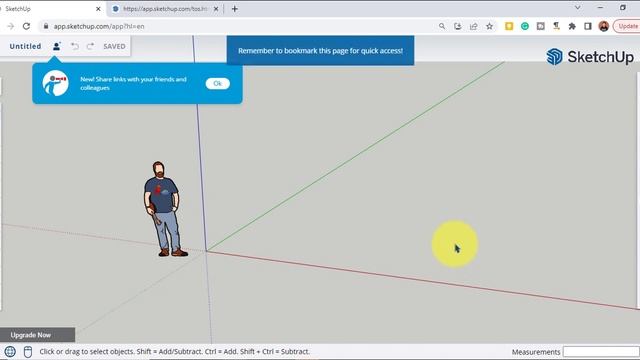Click the telescope mascot icon in the tip
This screenshot has width=640, height=360.
coord(56,83)
